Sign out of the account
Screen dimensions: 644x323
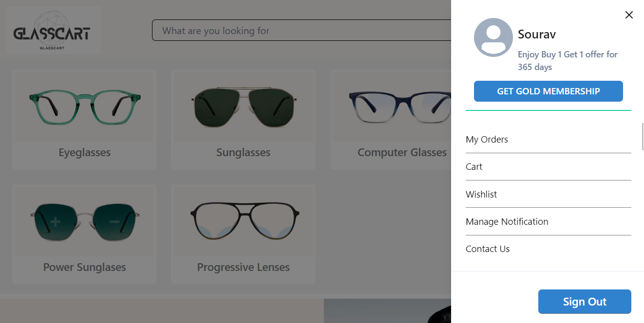(x=585, y=302)
